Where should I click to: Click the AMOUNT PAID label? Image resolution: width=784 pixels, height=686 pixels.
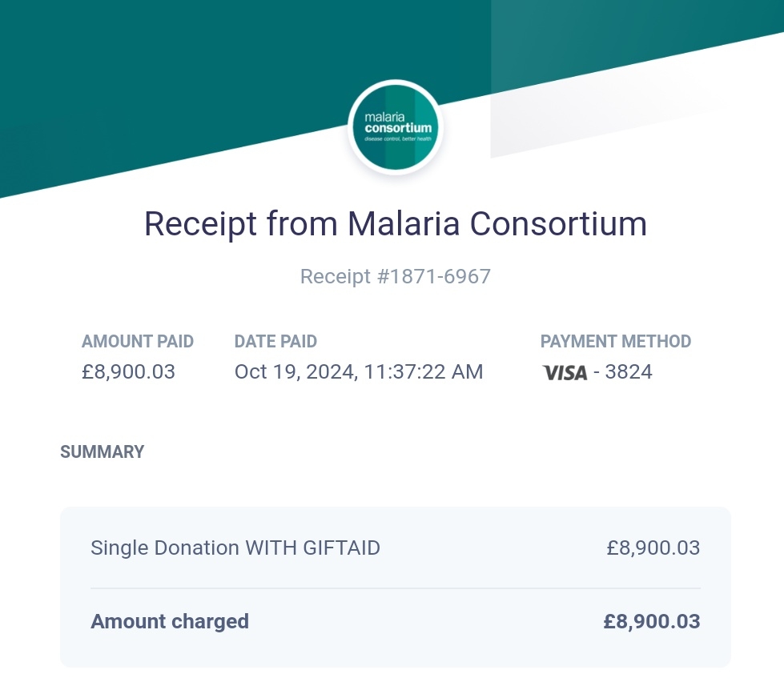(x=138, y=342)
